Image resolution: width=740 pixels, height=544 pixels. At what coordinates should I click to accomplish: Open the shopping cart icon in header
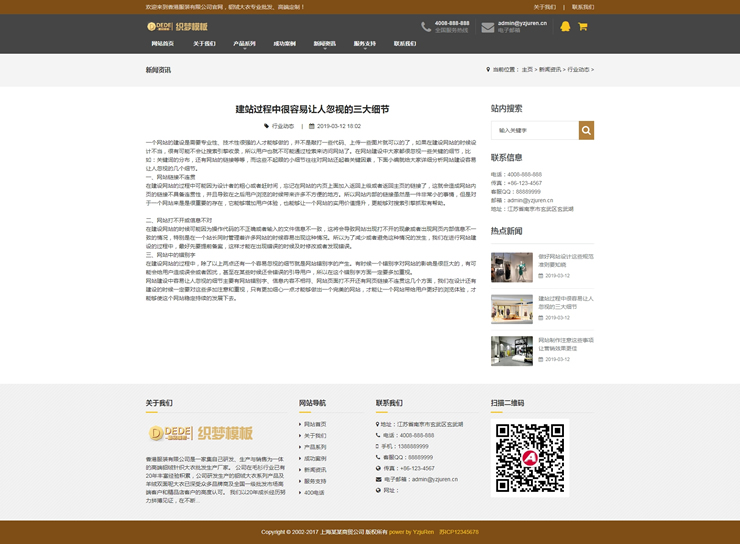tap(583, 27)
